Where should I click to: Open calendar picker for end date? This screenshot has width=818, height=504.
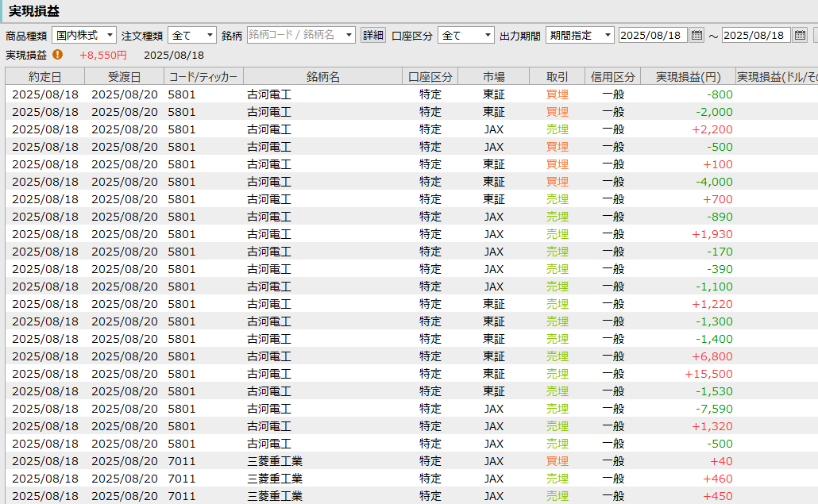coord(800,36)
